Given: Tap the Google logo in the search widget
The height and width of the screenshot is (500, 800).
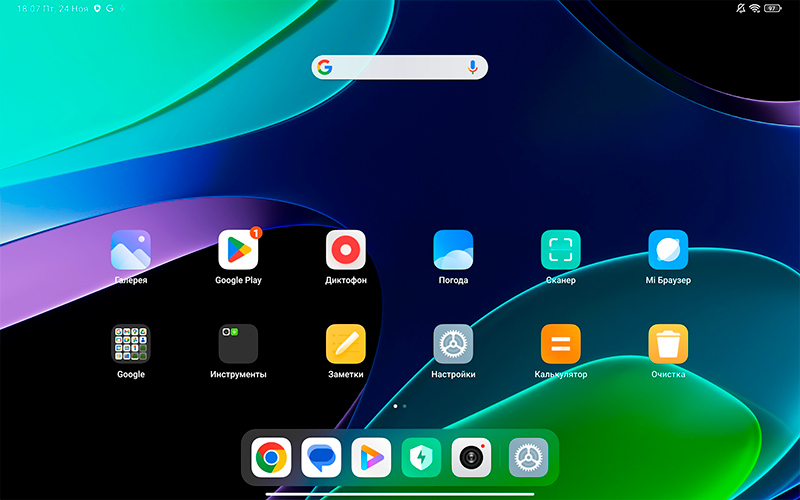Looking at the screenshot, I should (x=324, y=67).
